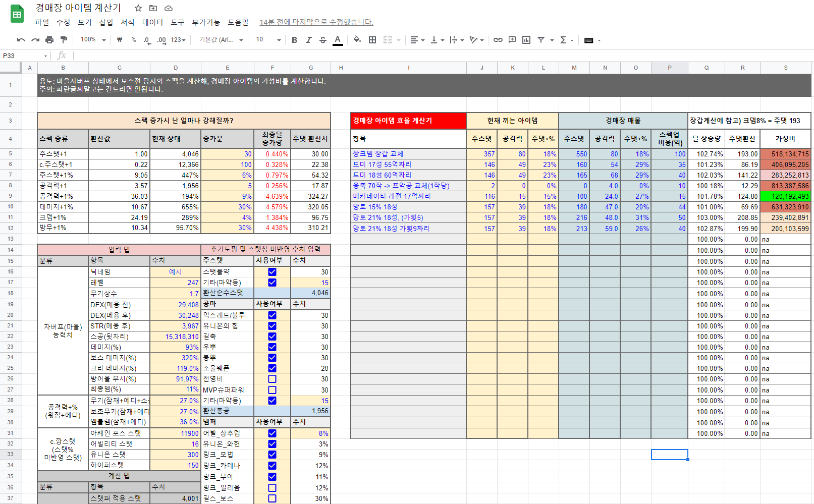Click the undo icon in the toolbar
The image size is (814, 504).
click(21, 40)
